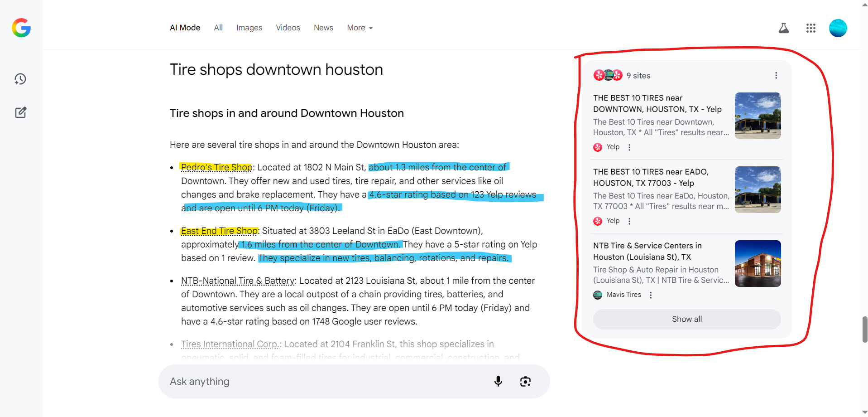The height and width of the screenshot is (417, 868).
Task: Expand the More dropdown
Action: point(360,28)
